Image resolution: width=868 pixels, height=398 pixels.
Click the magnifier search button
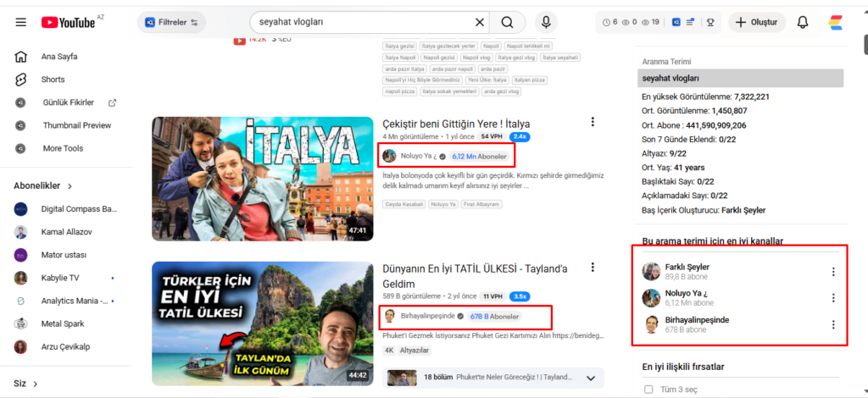[507, 22]
